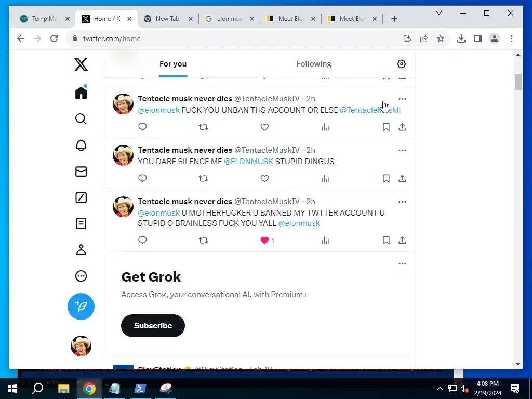This screenshot has width=532, height=399.
Task: Expand the tab search chevron in Chrome
Action: (438, 13)
